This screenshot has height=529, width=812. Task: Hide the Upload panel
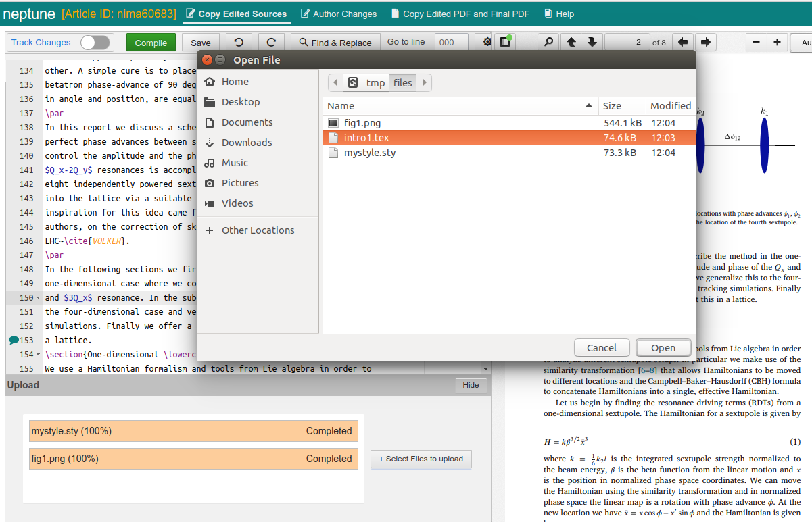click(471, 385)
